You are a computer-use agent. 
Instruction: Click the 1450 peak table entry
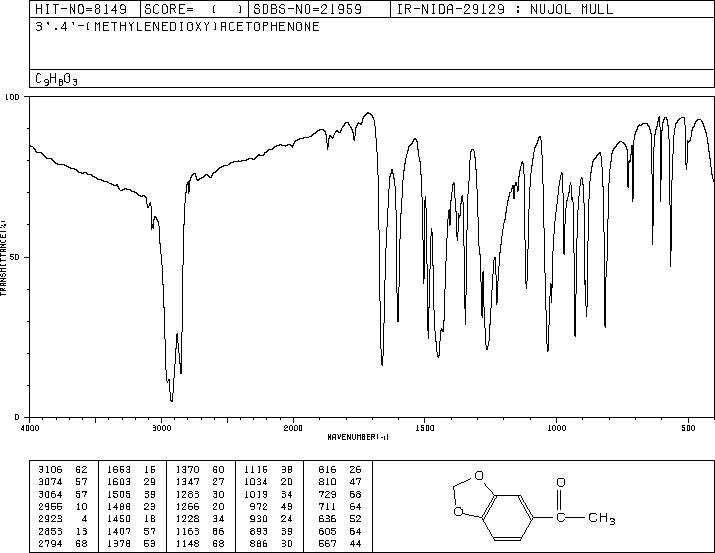131,519
